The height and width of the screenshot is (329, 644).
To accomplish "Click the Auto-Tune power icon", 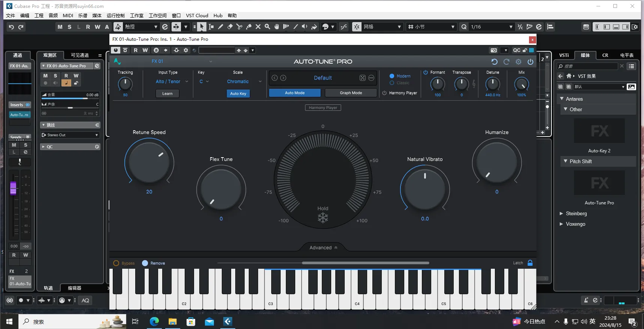I will coord(530,62).
